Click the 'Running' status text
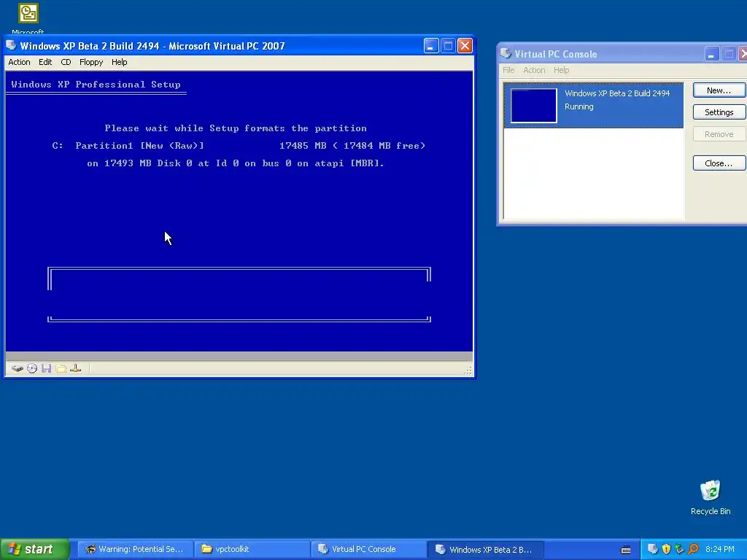The image size is (747, 560). tap(578, 106)
